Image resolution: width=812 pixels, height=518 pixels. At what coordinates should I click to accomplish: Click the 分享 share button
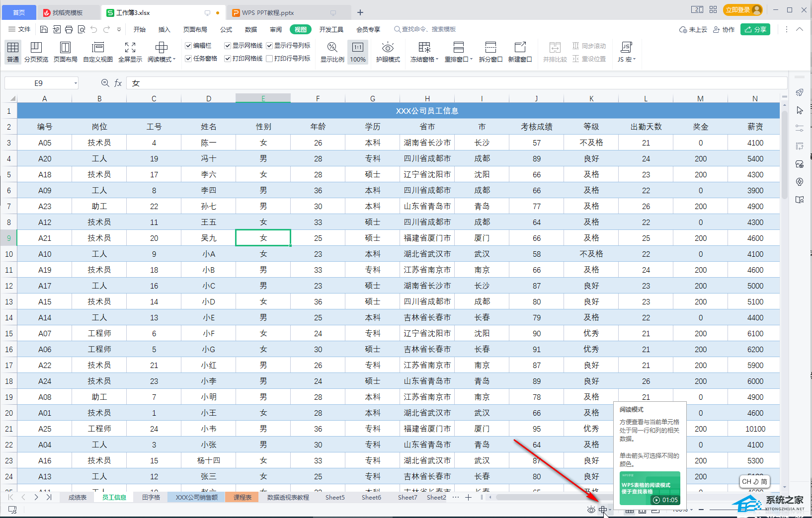755,29
